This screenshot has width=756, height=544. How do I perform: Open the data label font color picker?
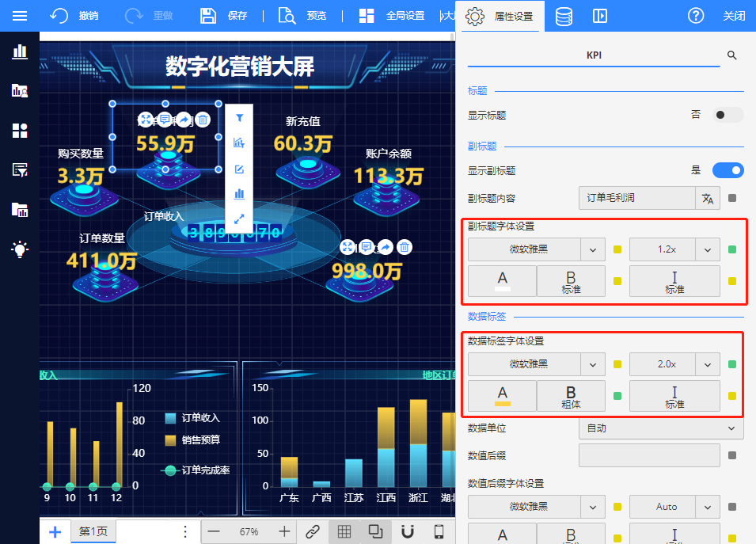502,396
